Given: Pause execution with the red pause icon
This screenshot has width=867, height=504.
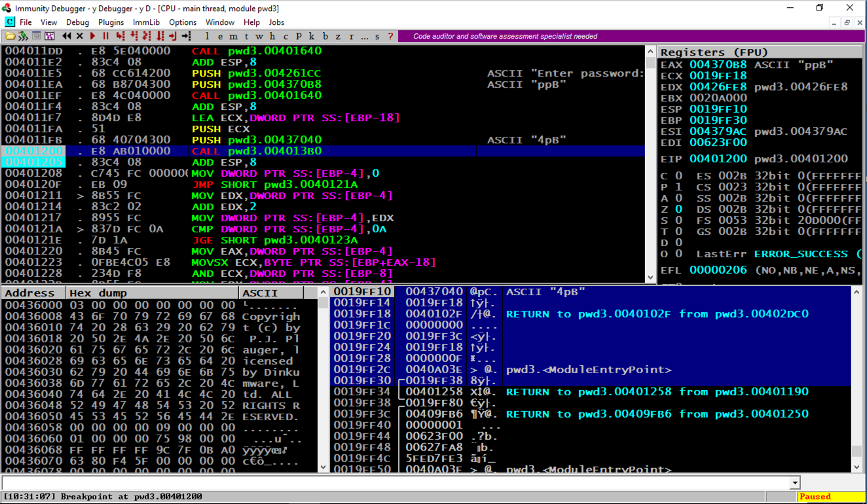Looking at the screenshot, I should pyautogui.click(x=105, y=36).
